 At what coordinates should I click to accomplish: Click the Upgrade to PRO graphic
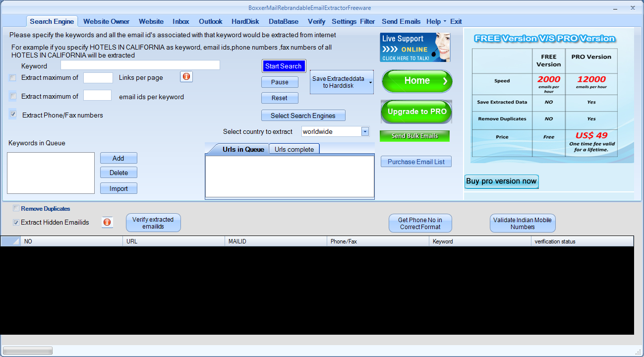[x=416, y=112]
